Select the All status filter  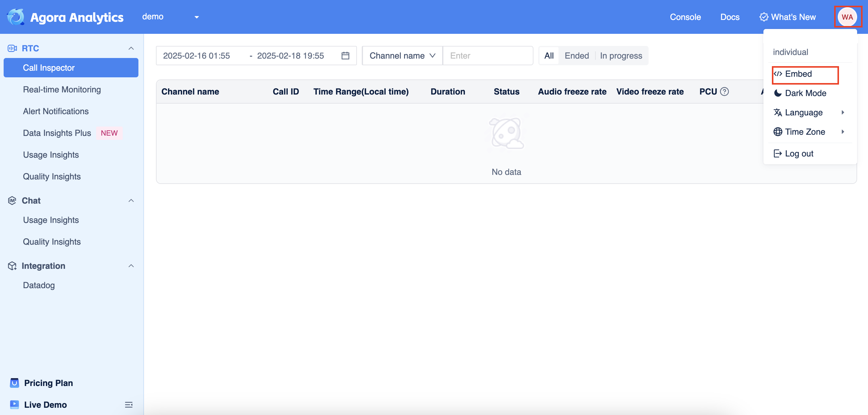click(549, 56)
